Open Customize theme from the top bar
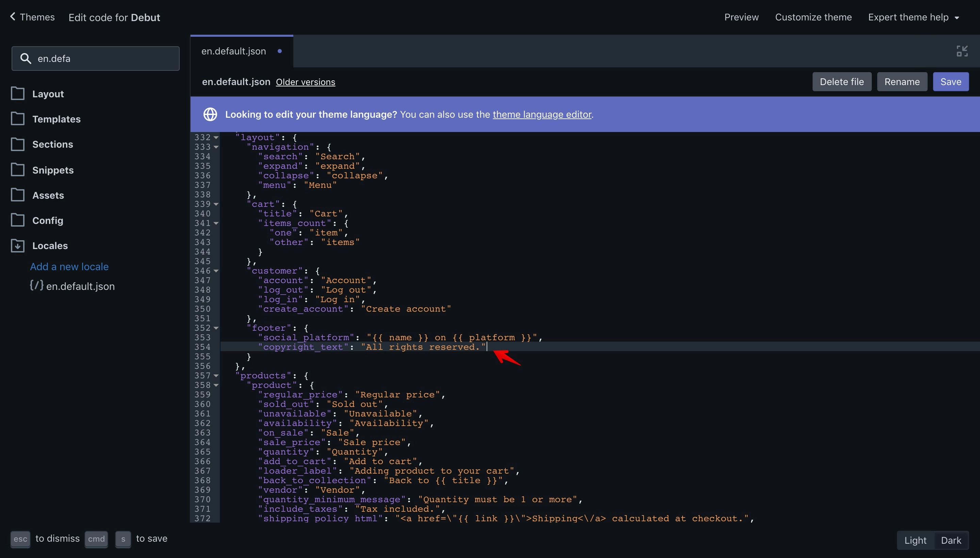This screenshot has height=558, width=980. (813, 17)
